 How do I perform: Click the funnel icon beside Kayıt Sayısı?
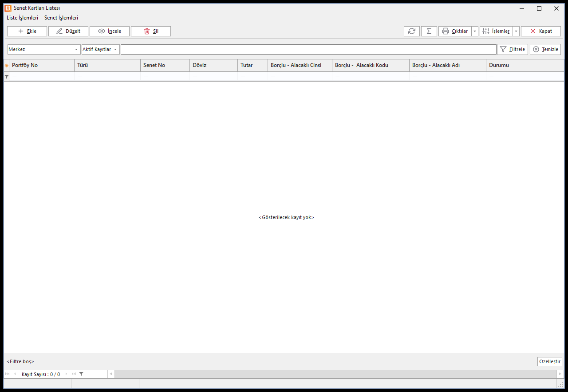[x=81, y=374]
